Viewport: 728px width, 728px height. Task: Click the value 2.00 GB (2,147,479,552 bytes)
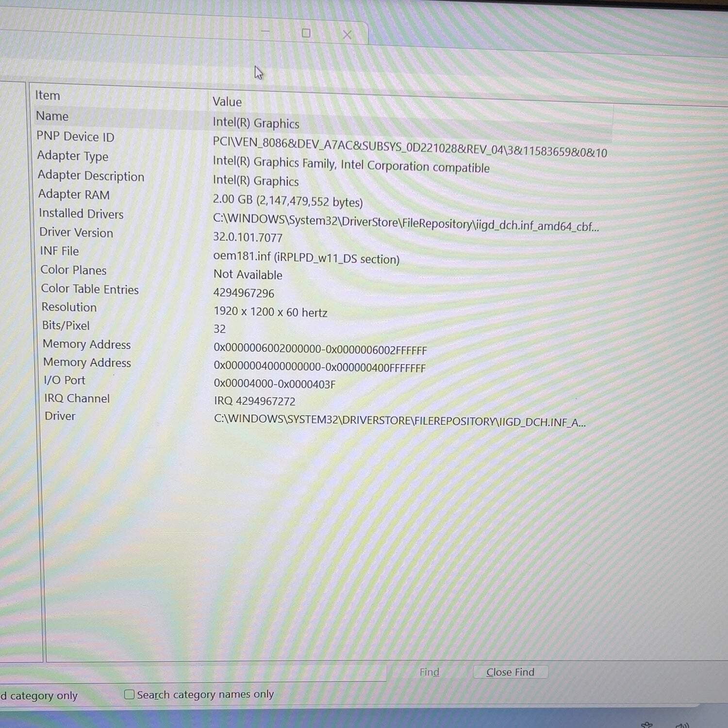[288, 200]
